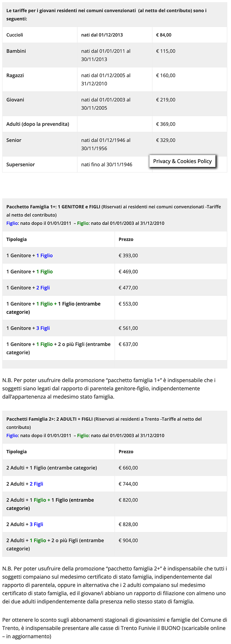Select the "2 Adulti + 3 Figli" row
Image resolution: width=231 pixels, height=644 pixels.
[25, 525]
